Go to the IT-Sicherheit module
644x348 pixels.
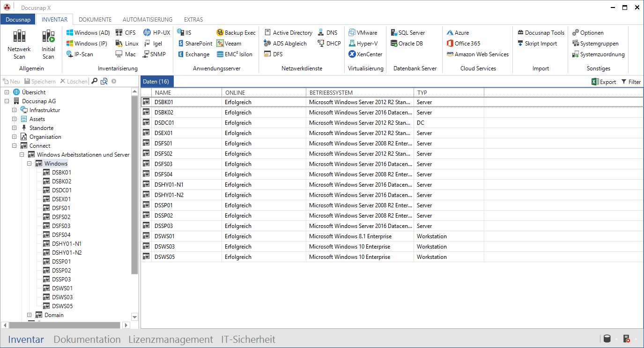point(248,340)
